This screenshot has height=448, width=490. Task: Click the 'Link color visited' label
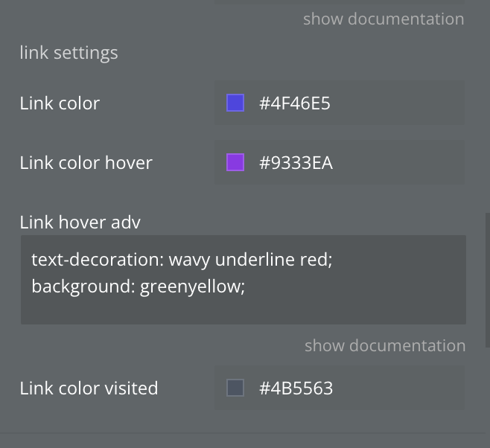click(89, 388)
